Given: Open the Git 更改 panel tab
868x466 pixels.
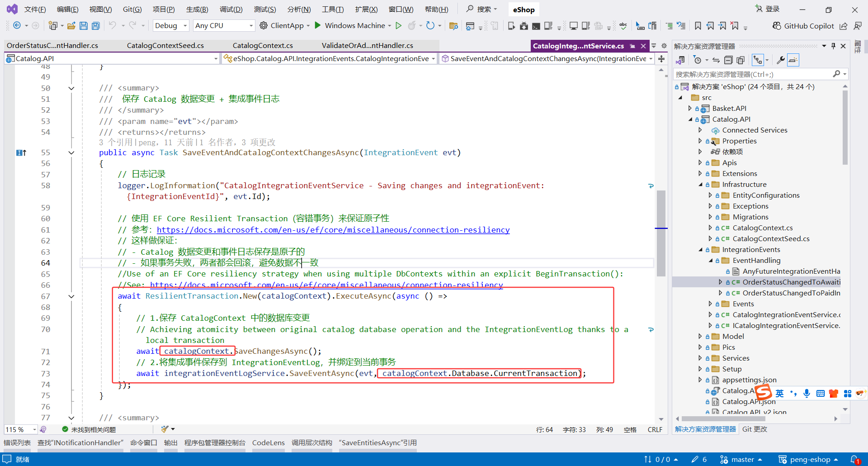Looking at the screenshot, I should (x=755, y=429).
